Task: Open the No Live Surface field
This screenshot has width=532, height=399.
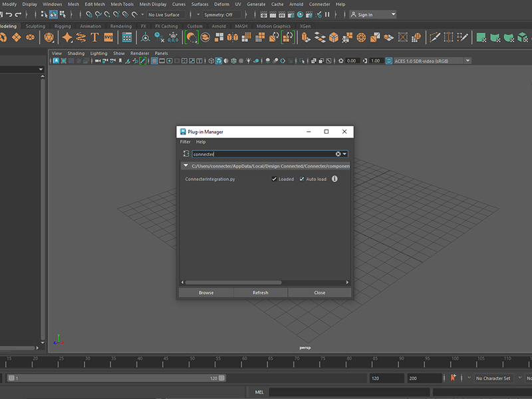Action: click(166, 15)
